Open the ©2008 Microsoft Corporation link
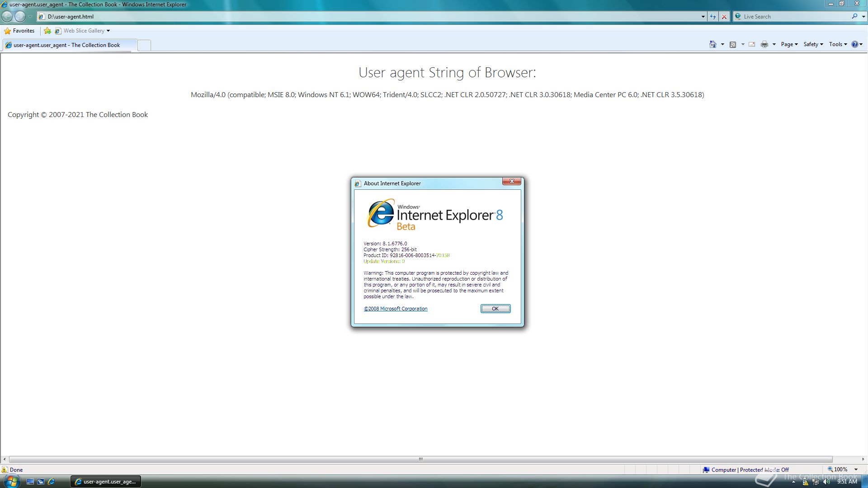Viewport: 868px width, 488px height. pos(396,309)
